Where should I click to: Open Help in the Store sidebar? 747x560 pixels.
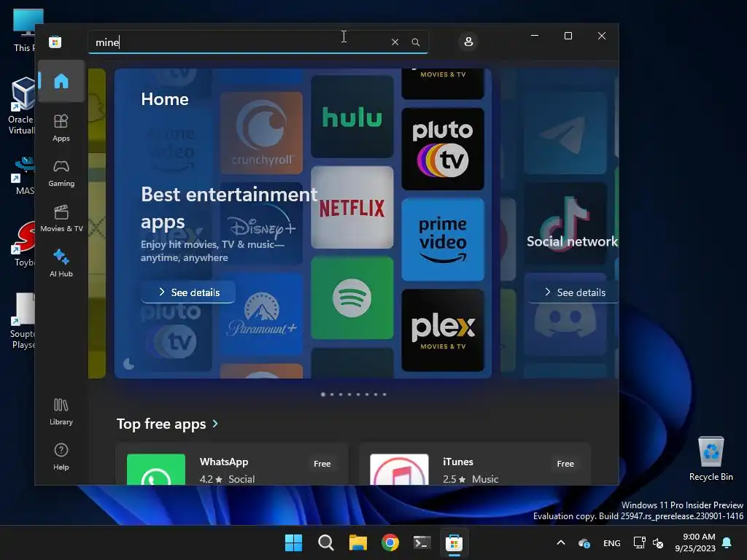(61, 456)
